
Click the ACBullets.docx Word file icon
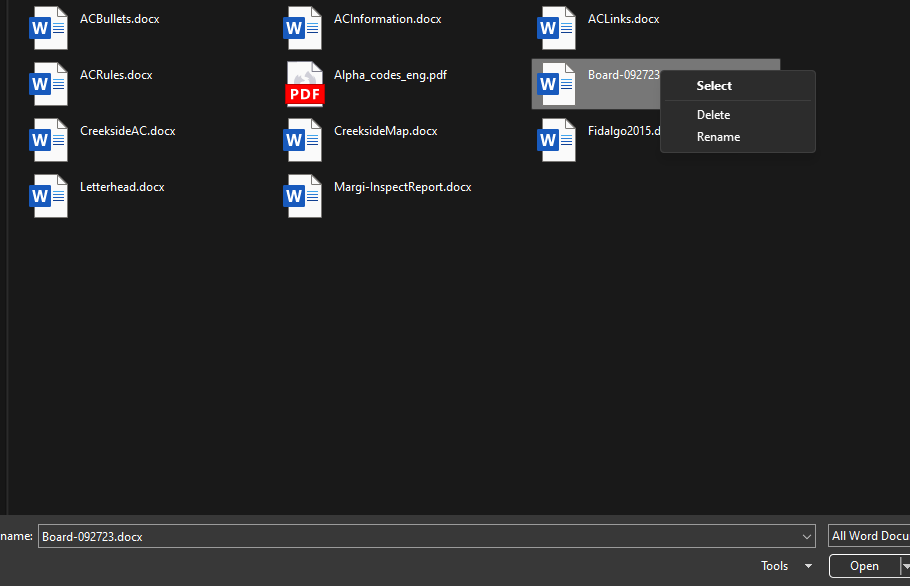tap(48, 28)
